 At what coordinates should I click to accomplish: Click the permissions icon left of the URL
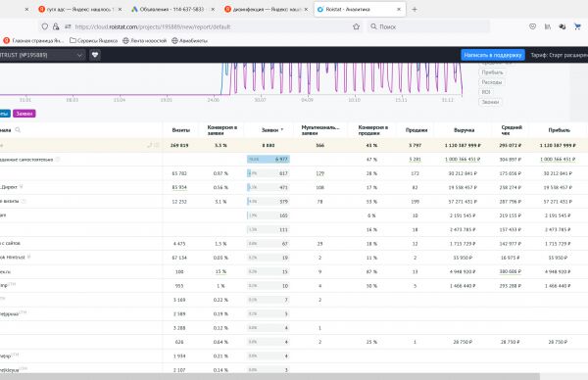(x=68, y=26)
